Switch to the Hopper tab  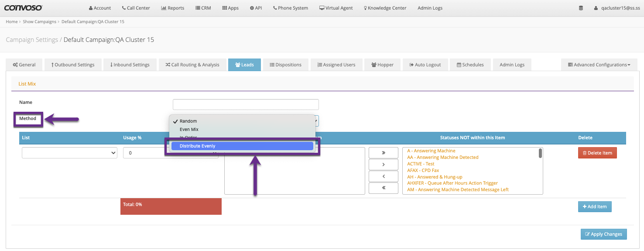382,65
